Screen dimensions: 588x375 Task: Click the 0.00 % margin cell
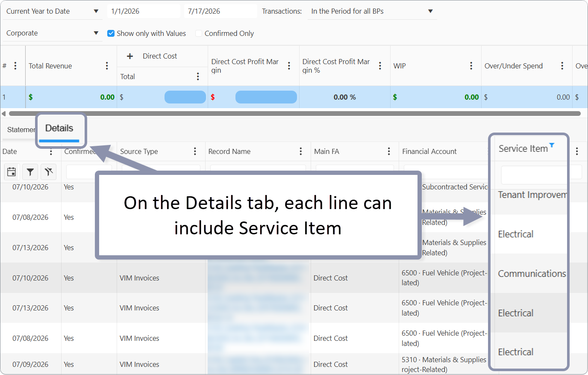click(344, 97)
